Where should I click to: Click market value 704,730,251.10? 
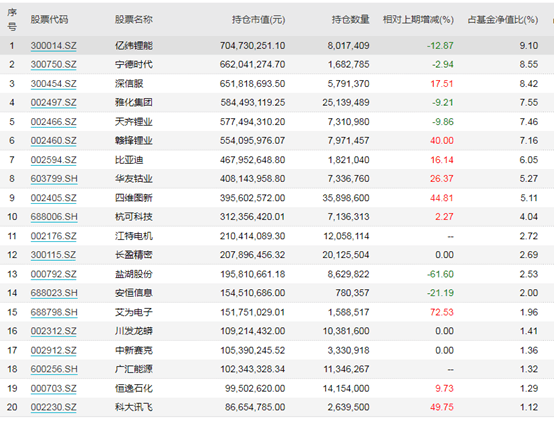pyautogui.click(x=253, y=46)
